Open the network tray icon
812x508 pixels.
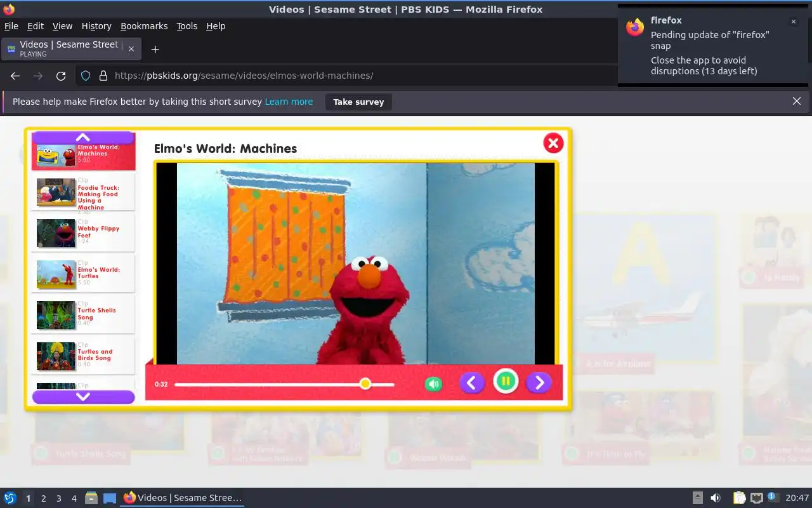[756, 498]
